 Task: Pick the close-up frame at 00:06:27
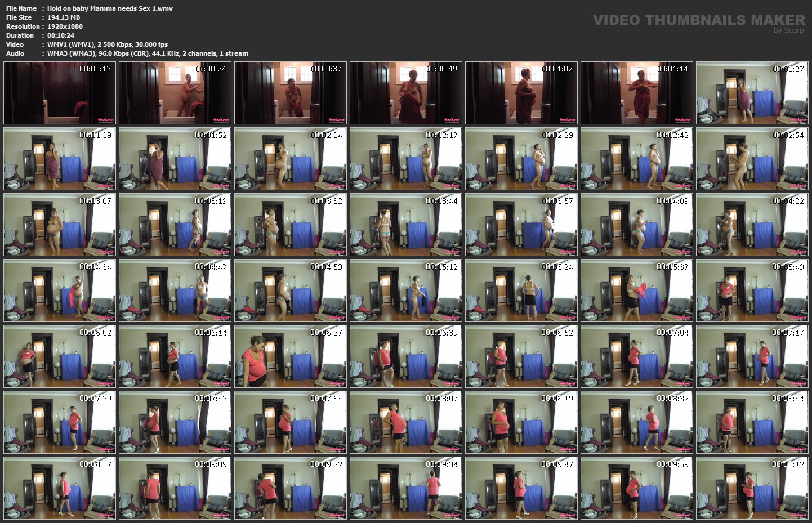[291, 356]
